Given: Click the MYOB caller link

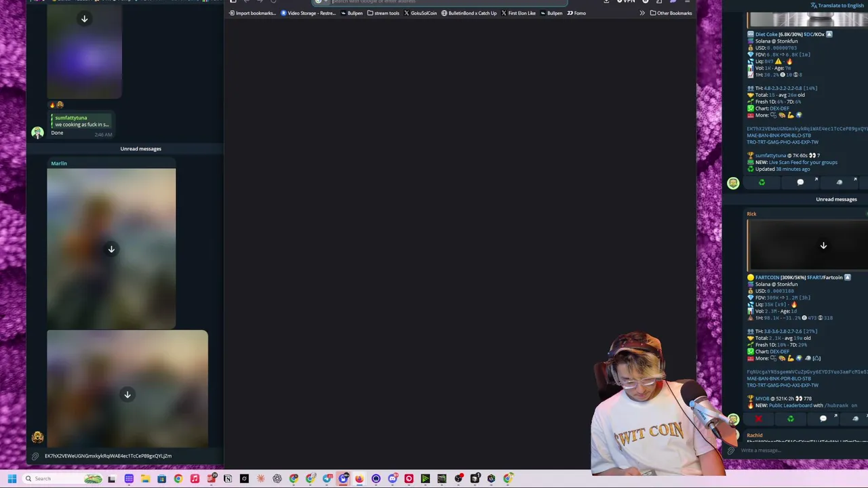Looking at the screenshot, I should (762, 399).
